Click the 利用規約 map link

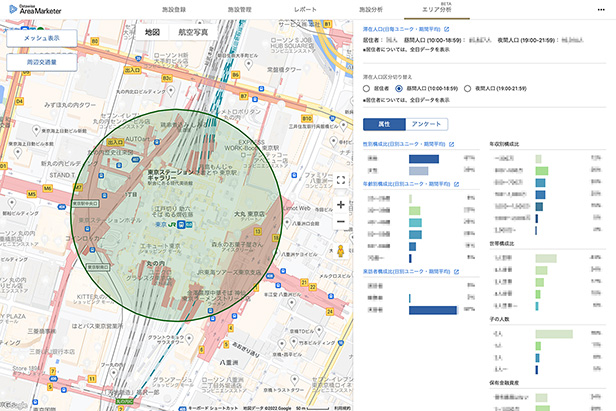[x=343, y=408]
